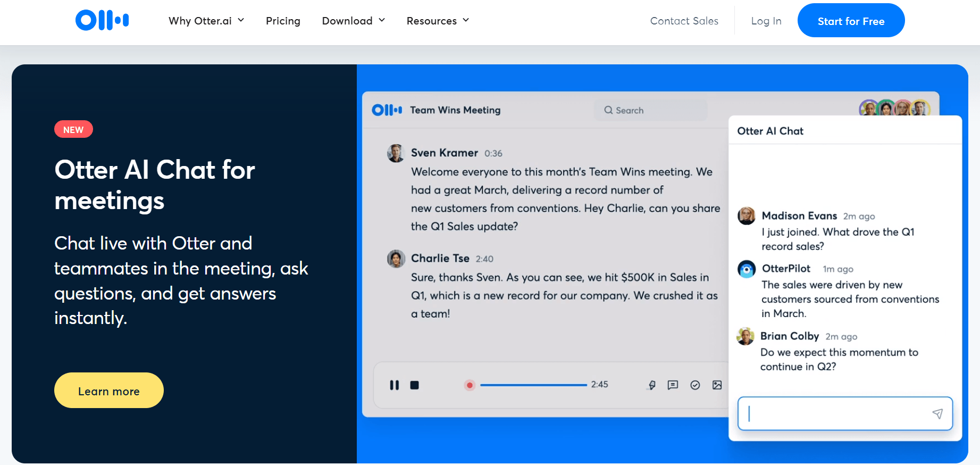Click the yellow Learn more button

(x=109, y=391)
